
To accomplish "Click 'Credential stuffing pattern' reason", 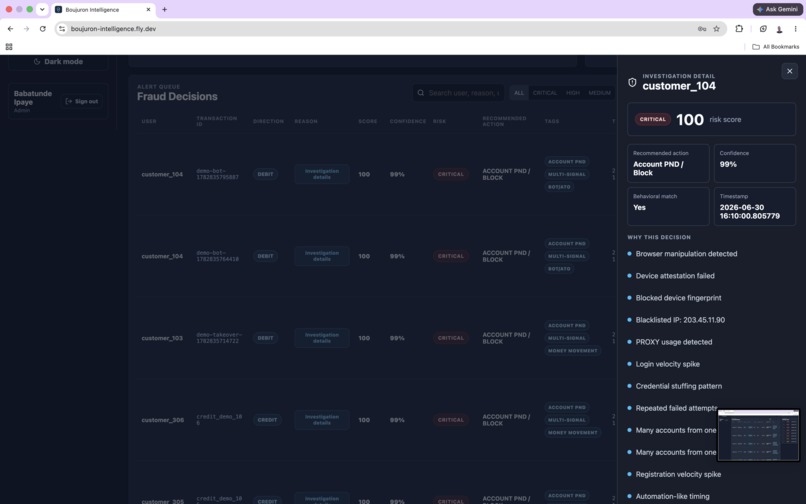I will (x=679, y=386).
